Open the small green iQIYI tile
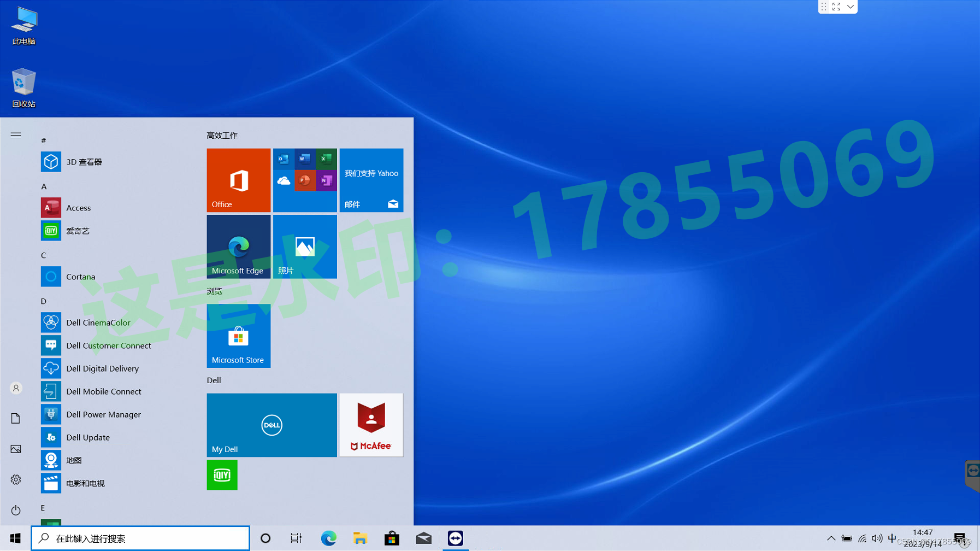The image size is (980, 551). tap(222, 475)
